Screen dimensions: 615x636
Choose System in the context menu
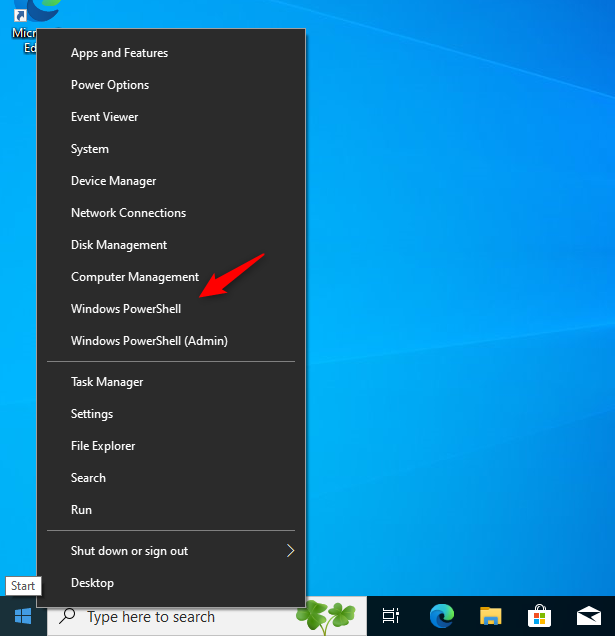(x=171, y=149)
